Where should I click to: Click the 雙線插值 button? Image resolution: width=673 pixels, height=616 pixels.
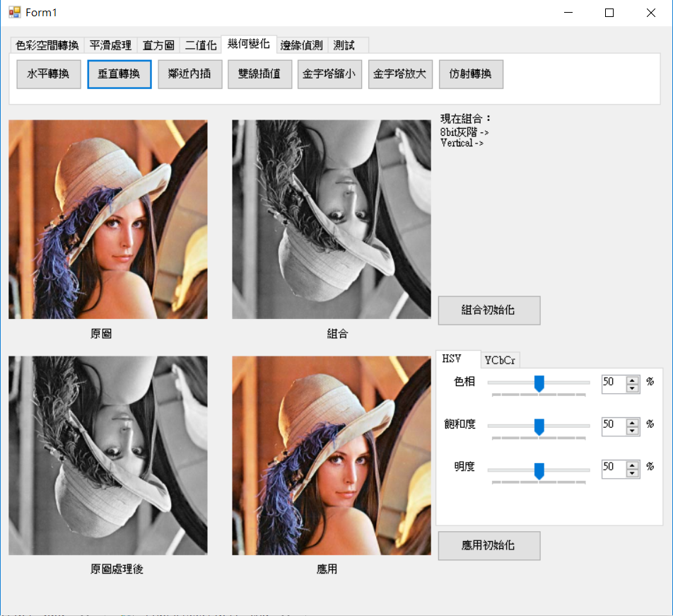[259, 74]
